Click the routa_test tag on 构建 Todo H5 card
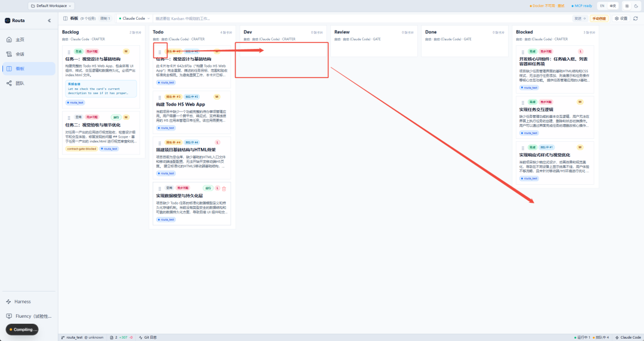The image size is (644, 341). 166,128
